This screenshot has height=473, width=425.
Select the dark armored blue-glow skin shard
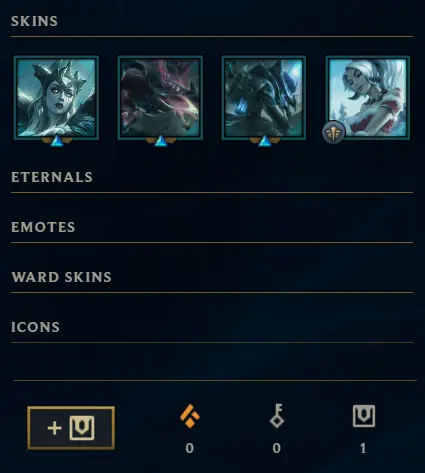(x=264, y=98)
